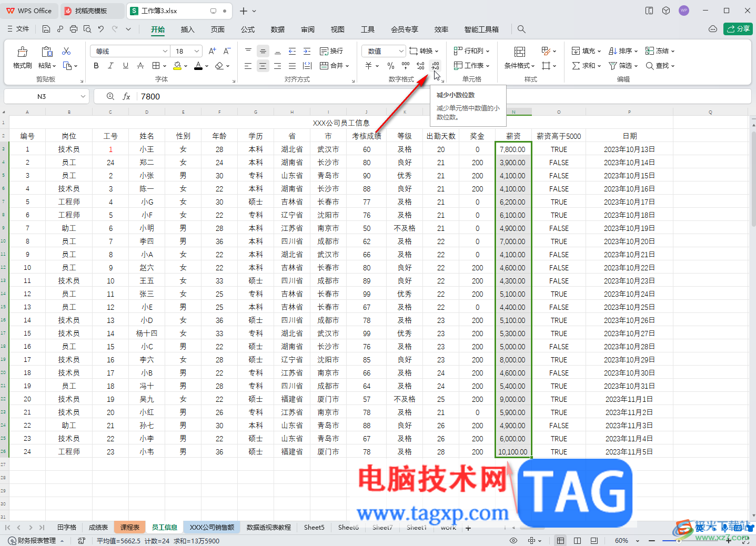
Task: Toggle Underline formatting
Action: (x=125, y=66)
